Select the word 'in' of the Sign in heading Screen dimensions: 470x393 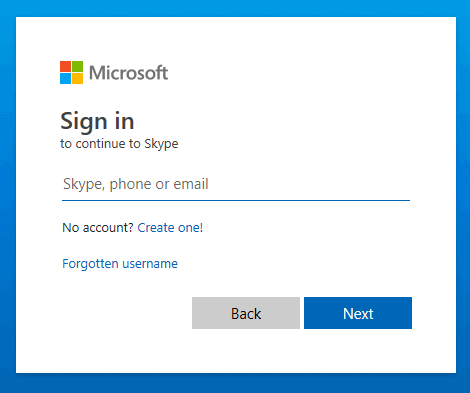[124, 121]
